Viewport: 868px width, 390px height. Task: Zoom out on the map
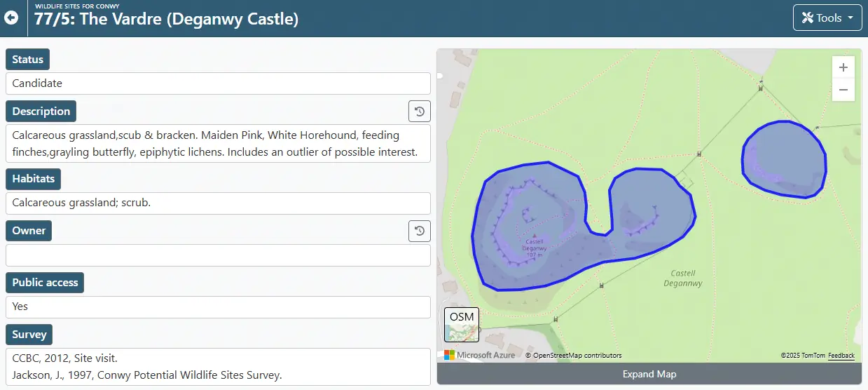[843, 90]
